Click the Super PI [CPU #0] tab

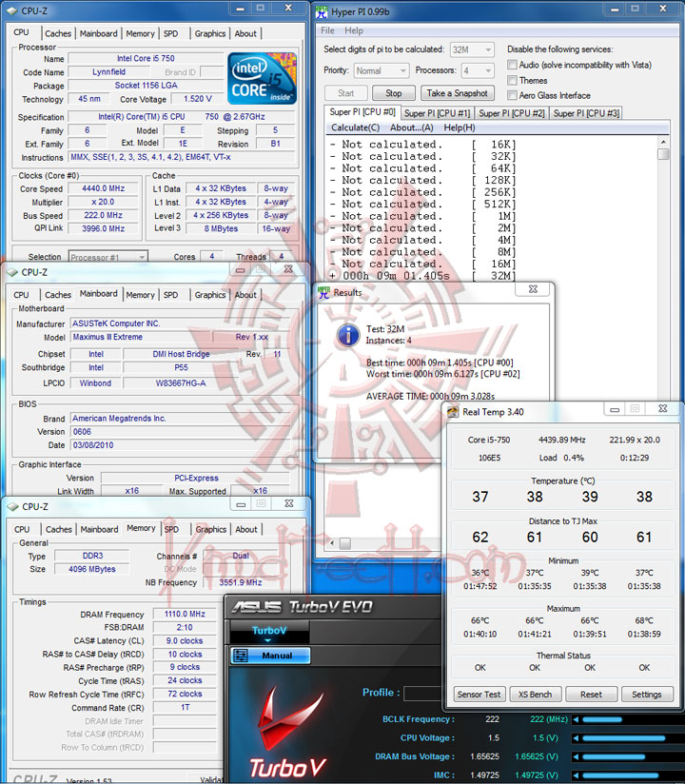coord(362,112)
